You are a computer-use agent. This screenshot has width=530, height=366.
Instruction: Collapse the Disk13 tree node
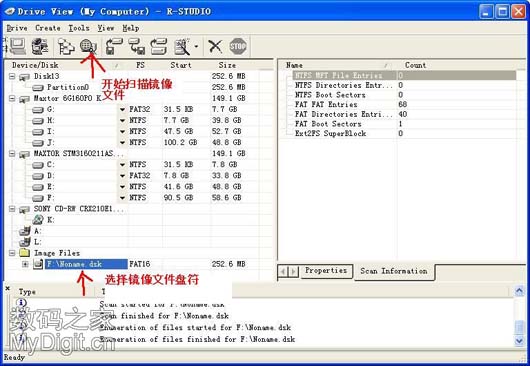(12, 76)
